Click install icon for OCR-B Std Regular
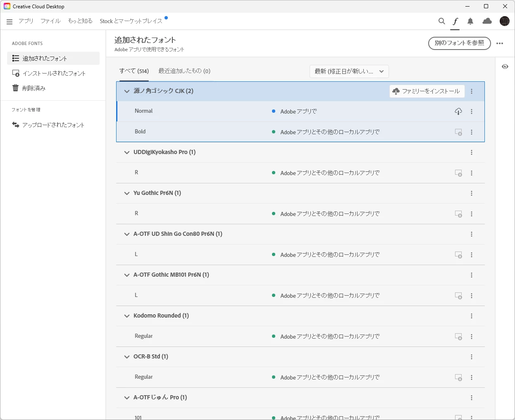 (458, 377)
